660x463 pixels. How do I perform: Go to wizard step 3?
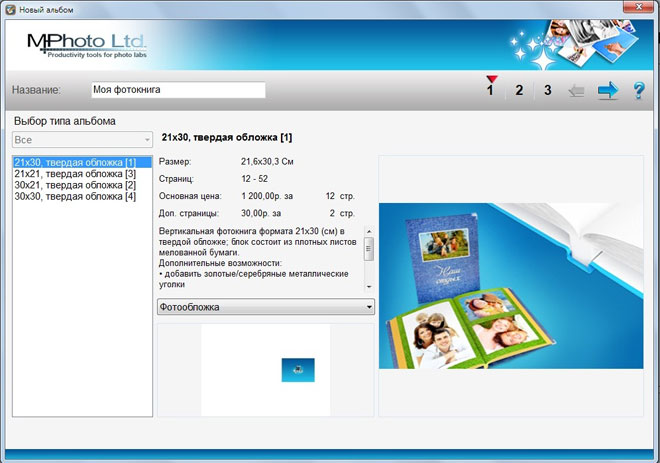pyautogui.click(x=547, y=90)
